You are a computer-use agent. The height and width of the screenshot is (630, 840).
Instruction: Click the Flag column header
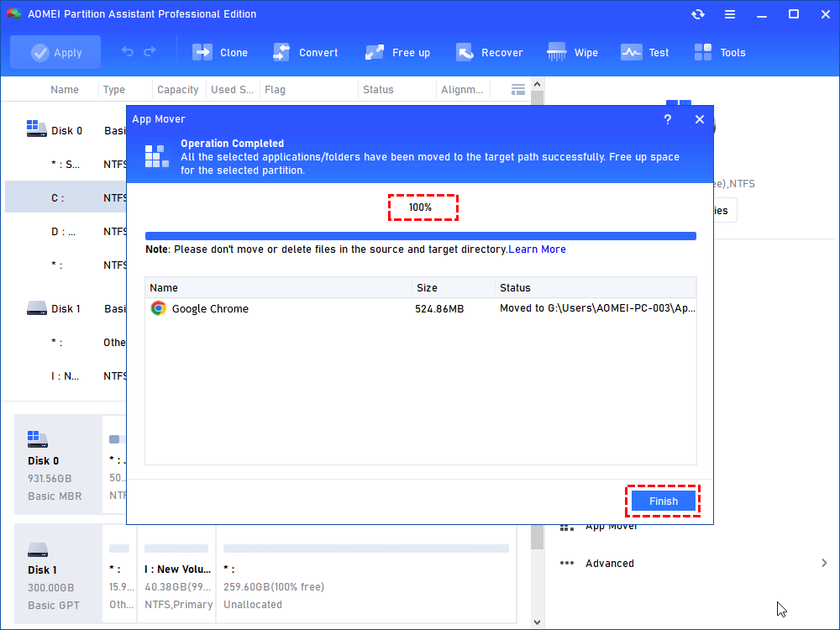coord(275,90)
